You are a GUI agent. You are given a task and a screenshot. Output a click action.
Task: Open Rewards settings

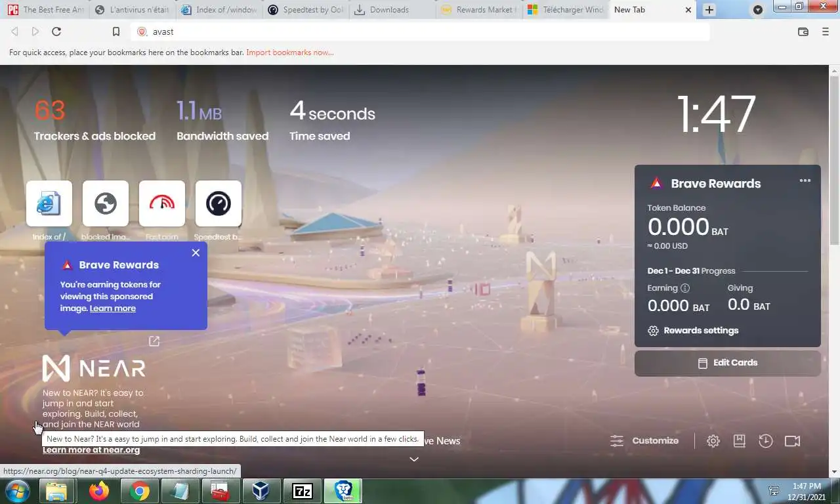(x=693, y=331)
